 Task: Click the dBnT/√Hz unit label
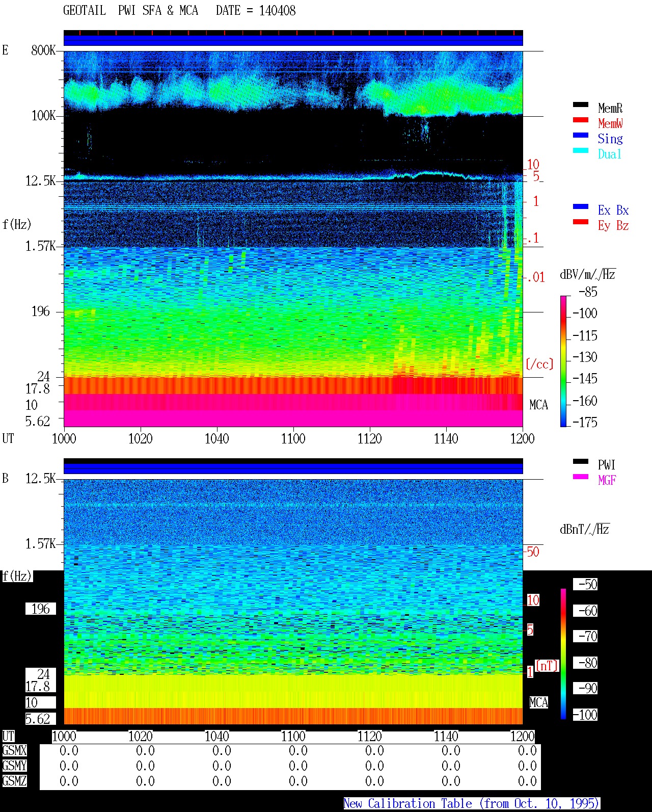point(585,529)
